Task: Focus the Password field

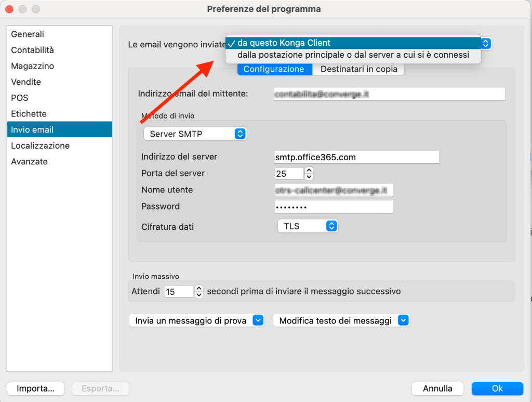Action: pos(333,207)
